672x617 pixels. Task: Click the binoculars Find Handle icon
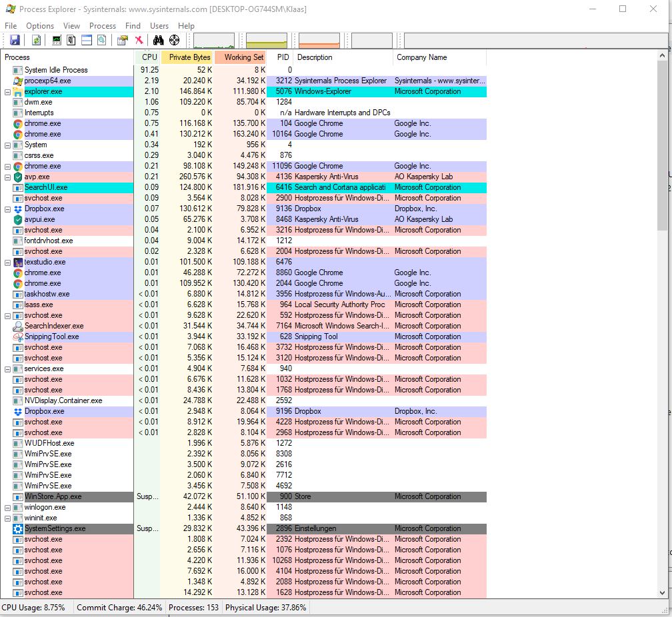pos(159,40)
